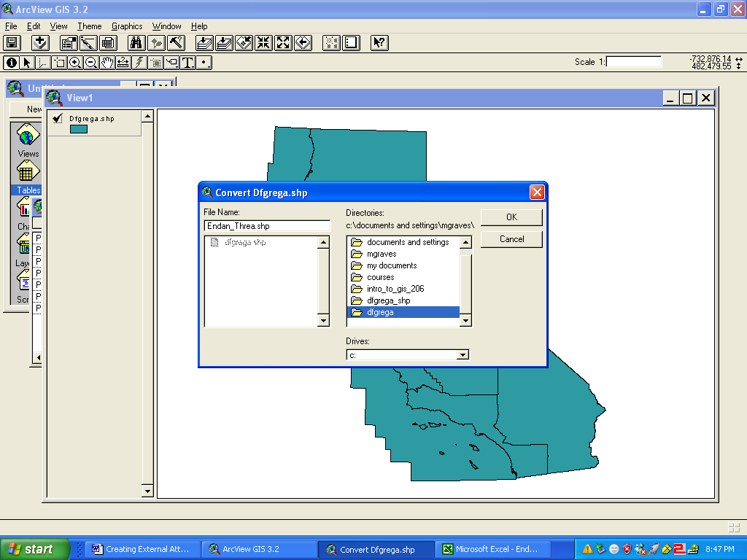This screenshot has width=747, height=560.
Task: Open the Query Builder hammer icon
Action: click(x=177, y=43)
